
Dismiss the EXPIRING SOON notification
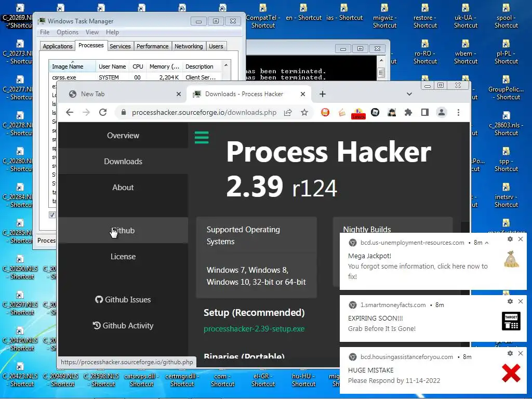pos(521,301)
